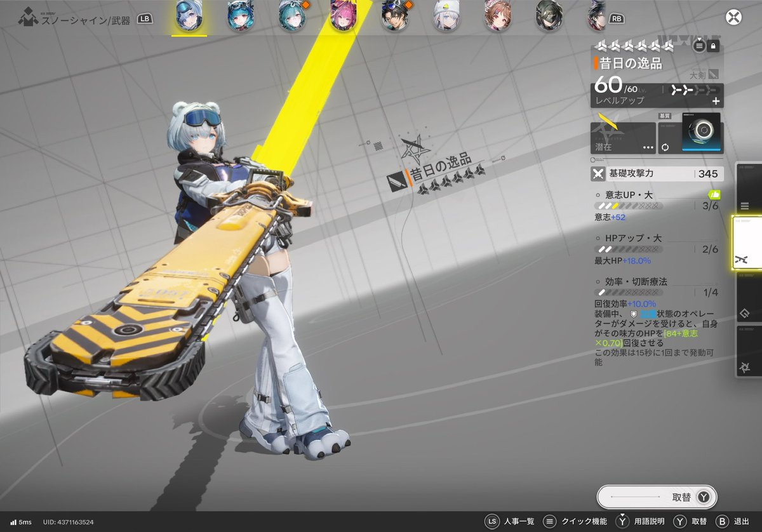Select the second operator portrait with blue hair
Image resolution: width=762 pixels, height=532 pixels.
(241, 17)
